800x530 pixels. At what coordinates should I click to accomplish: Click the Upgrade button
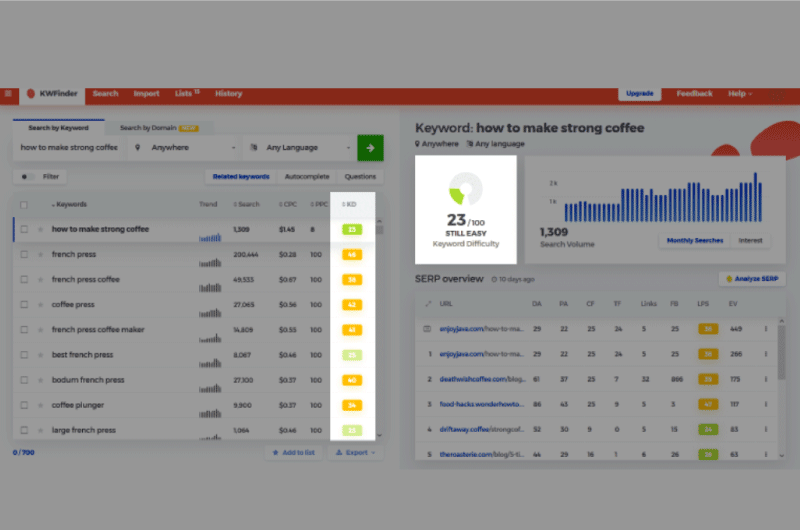(x=639, y=94)
